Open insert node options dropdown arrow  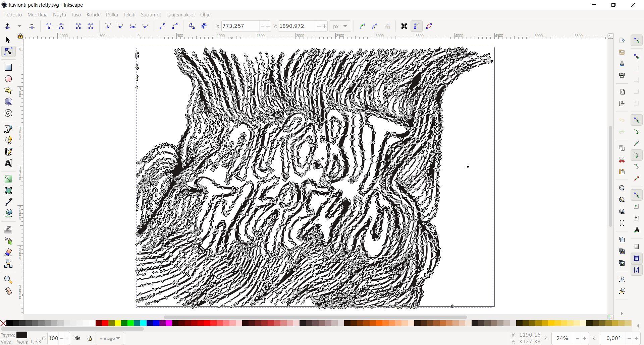tap(19, 26)
